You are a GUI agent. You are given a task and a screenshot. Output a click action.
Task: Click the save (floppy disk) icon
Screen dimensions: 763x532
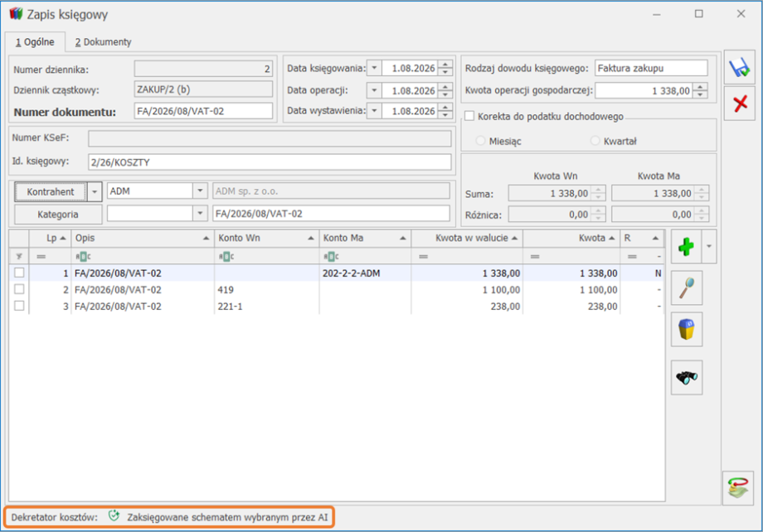[x=739, y=67]
